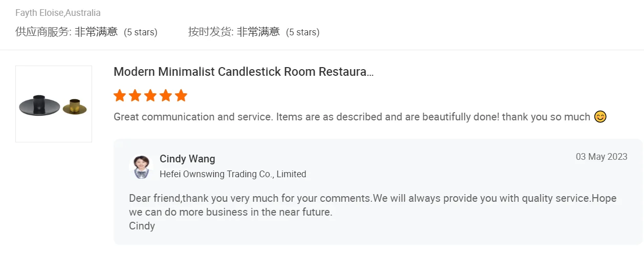Select the fourth orange rating star

click(166, 96)
